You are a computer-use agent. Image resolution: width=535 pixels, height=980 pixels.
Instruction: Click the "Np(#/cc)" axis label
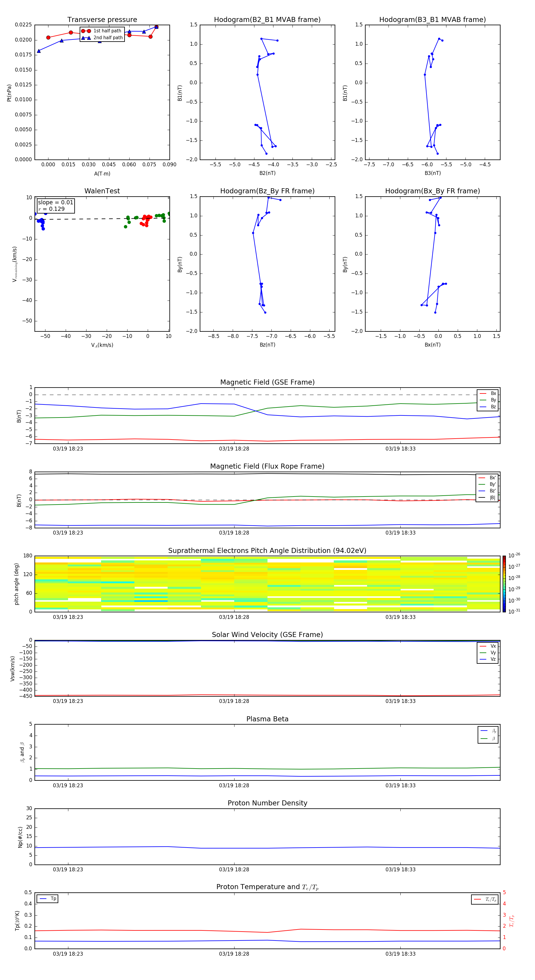pos(20,837)
